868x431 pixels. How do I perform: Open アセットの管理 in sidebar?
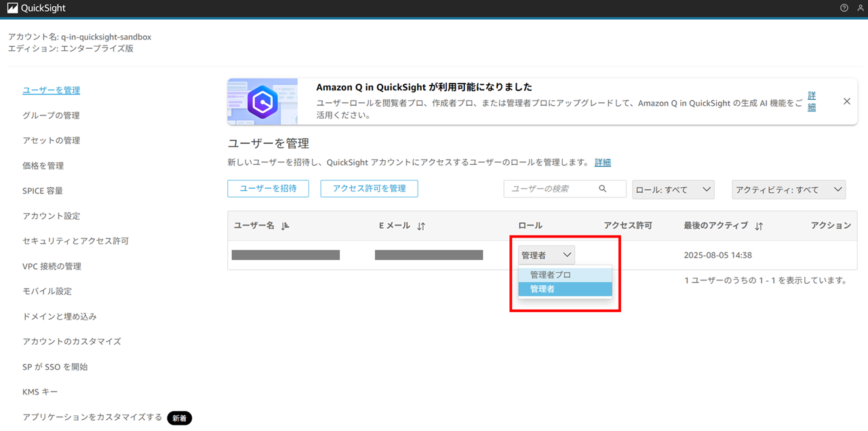pos(51,140)
